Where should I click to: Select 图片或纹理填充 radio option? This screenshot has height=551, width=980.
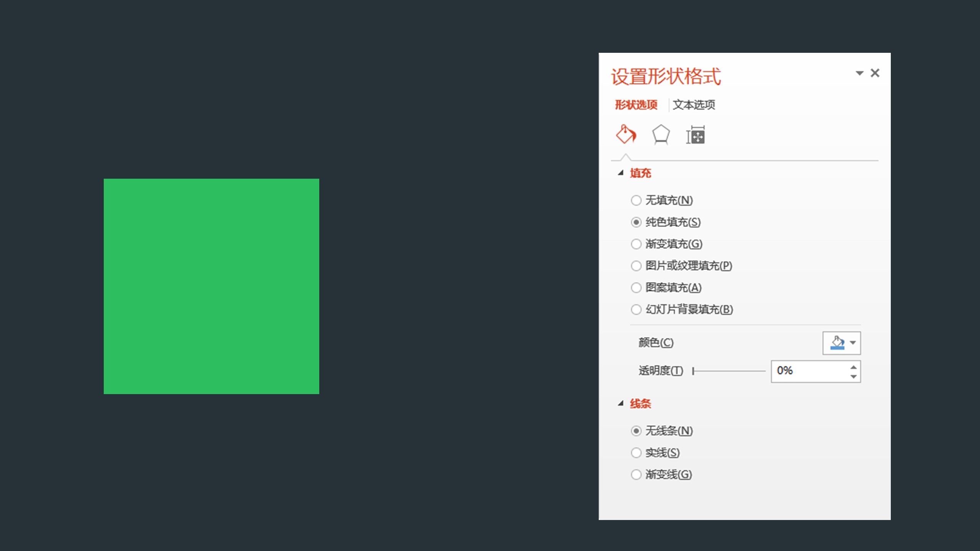click(636, 266)
